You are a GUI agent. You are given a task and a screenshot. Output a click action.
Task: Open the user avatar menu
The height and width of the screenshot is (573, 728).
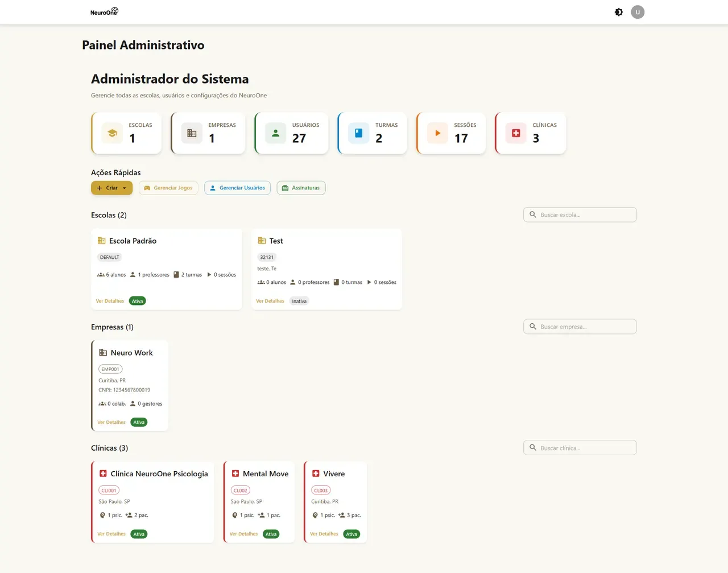click(638, 12)
